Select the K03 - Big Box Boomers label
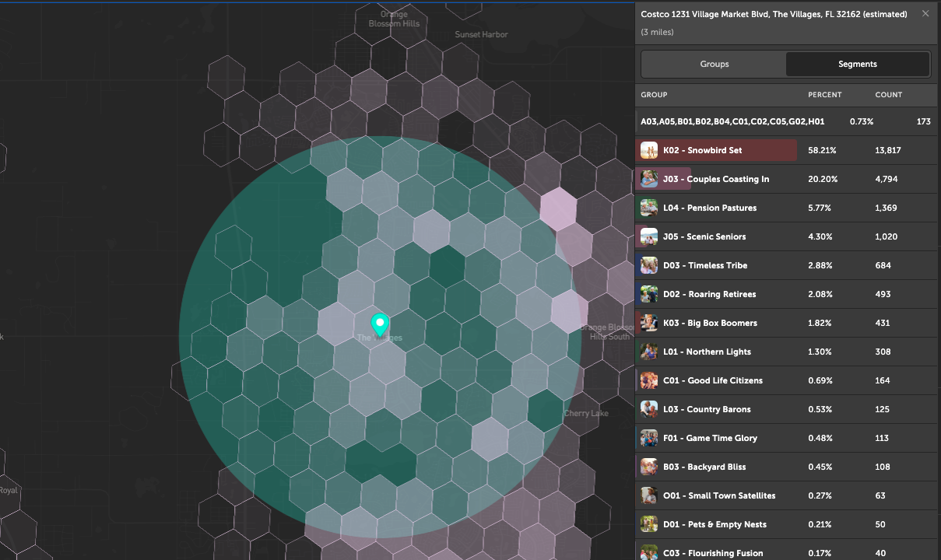The height and width of the screenshot is (560, 941). point(710,323)
